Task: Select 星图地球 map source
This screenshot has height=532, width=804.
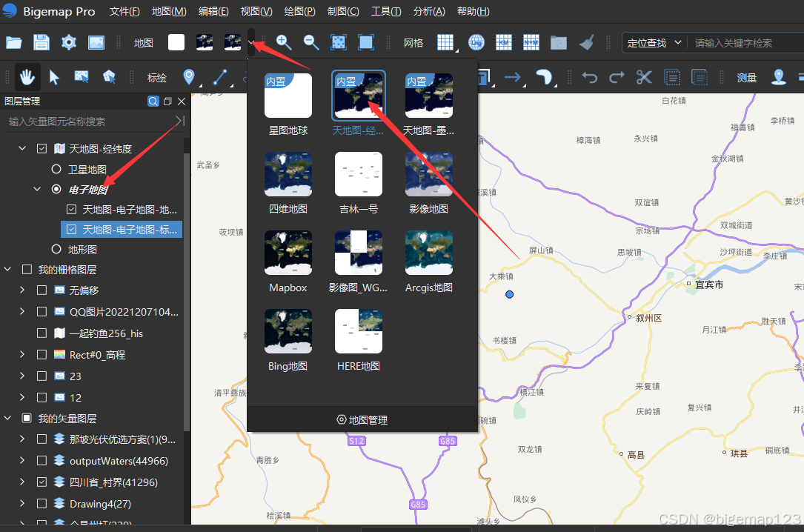Action: (288, 104)
